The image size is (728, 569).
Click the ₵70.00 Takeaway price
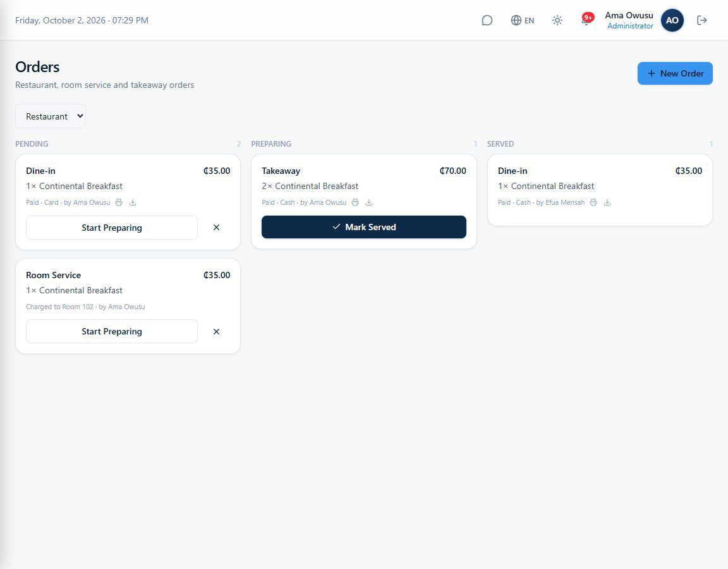point(452,171)
